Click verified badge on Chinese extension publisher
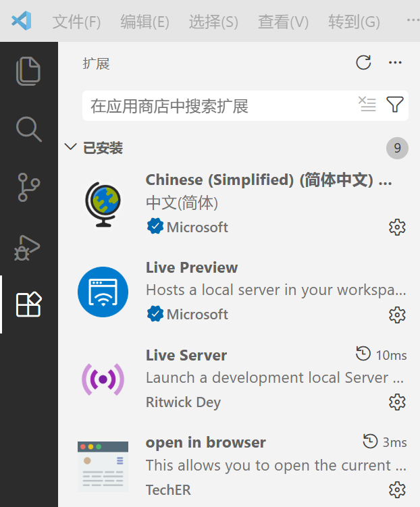Screen dimensions: 420x507 click(155, 226)
